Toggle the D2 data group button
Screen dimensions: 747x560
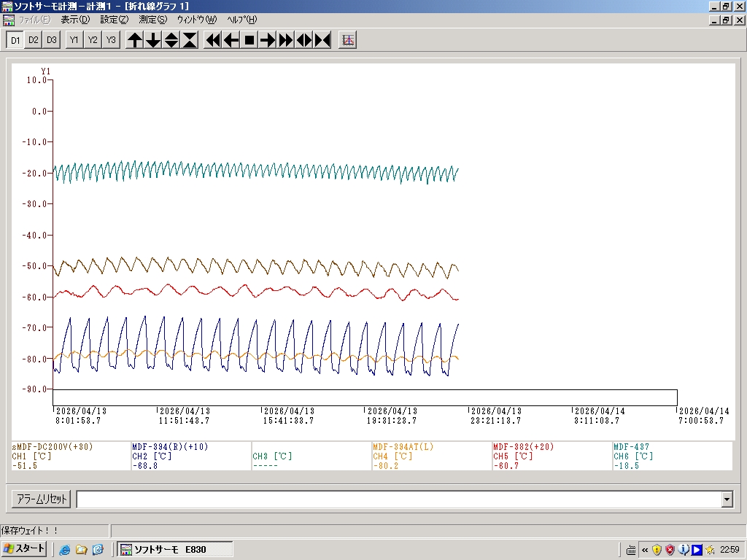[34, 40]
